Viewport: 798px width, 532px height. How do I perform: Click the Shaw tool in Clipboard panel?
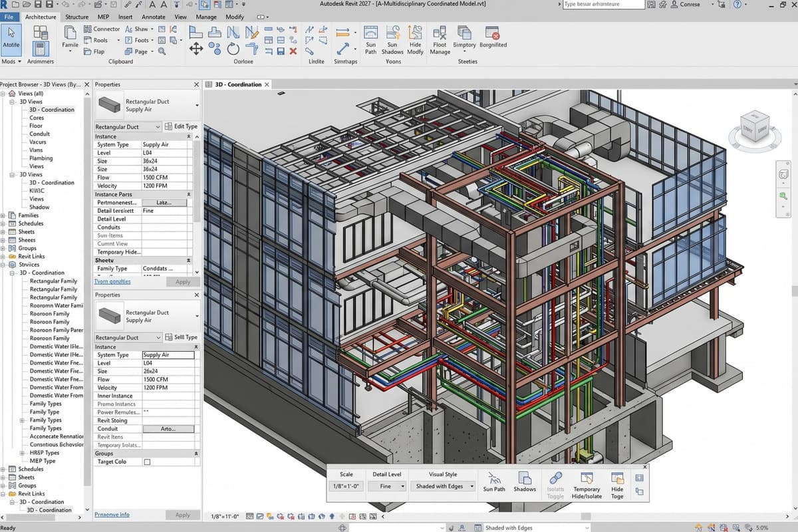[x=139, y=29]
